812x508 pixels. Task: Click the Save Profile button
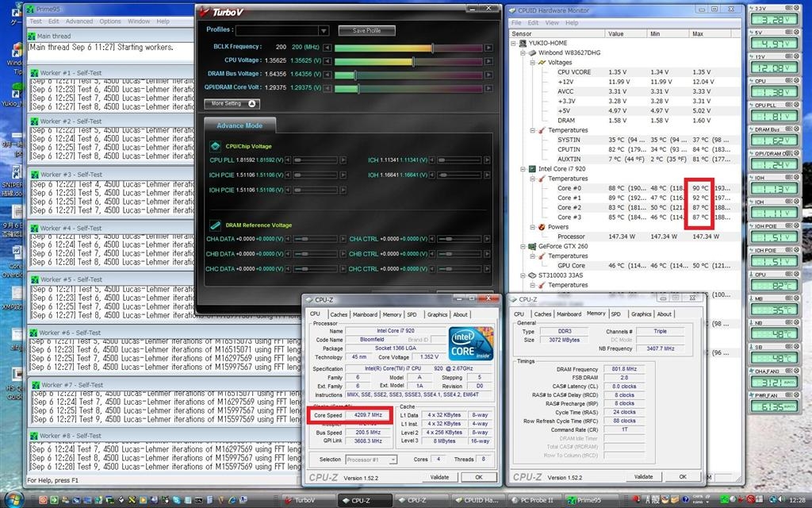coord(366,31)
